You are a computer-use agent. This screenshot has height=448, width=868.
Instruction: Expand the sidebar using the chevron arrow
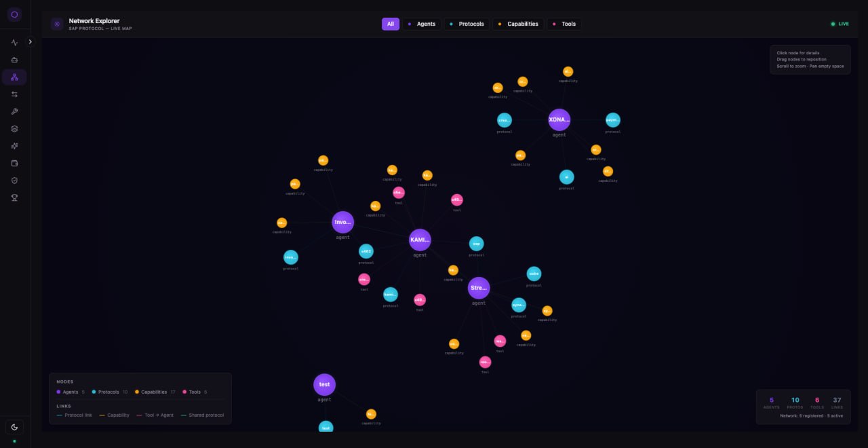(30, 41)
